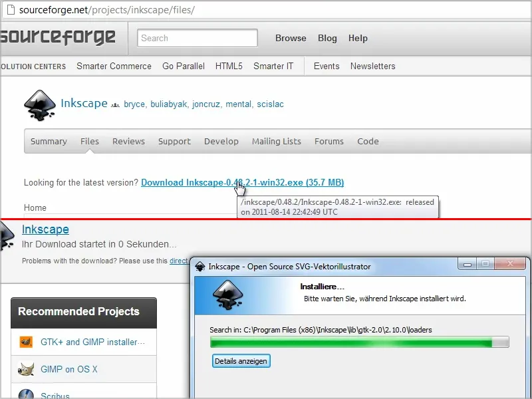Screen dimensions: 532x399
Task: Open Go Parallel solution center
Action: pyautogui.click(x=184, y=66)
